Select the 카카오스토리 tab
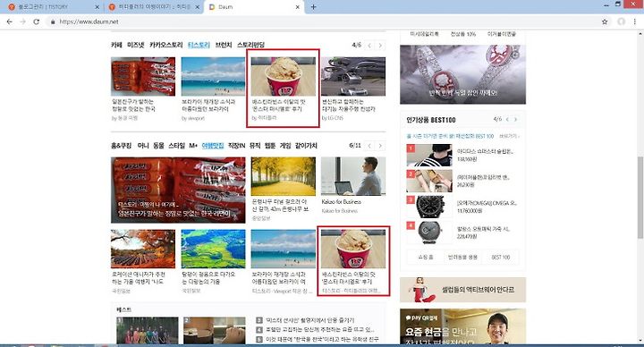The width and height of the screenshot is (644, 347). click(166, 45)
